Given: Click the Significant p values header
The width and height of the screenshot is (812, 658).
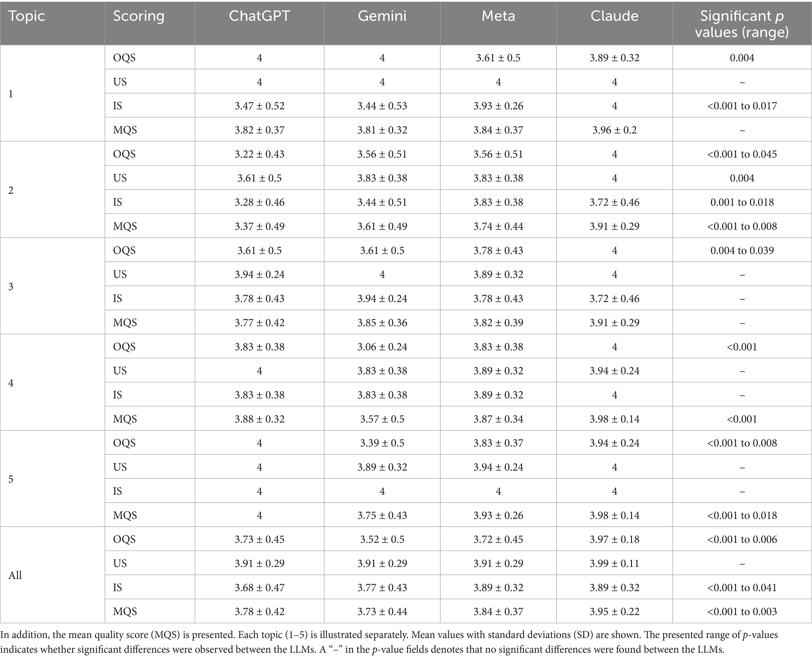Looking at the screenshot, I should tap(742, 24).
